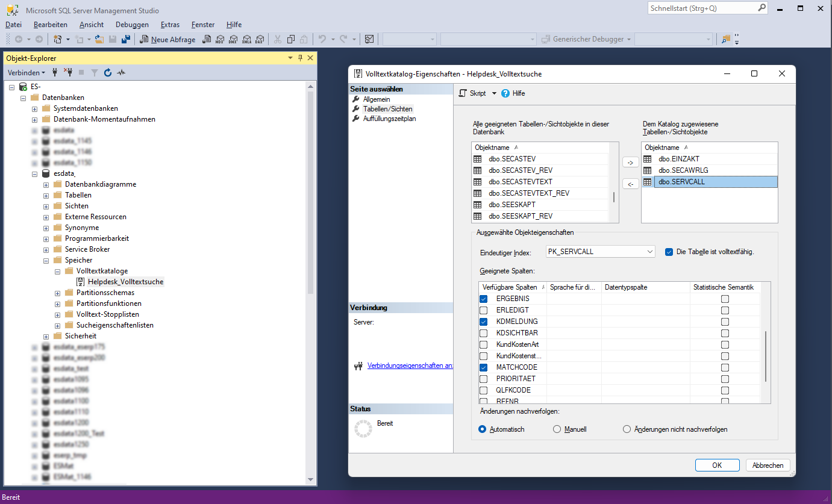Open the Allgemein page
This screenshot has height=504, width=832.
(377, 99)
